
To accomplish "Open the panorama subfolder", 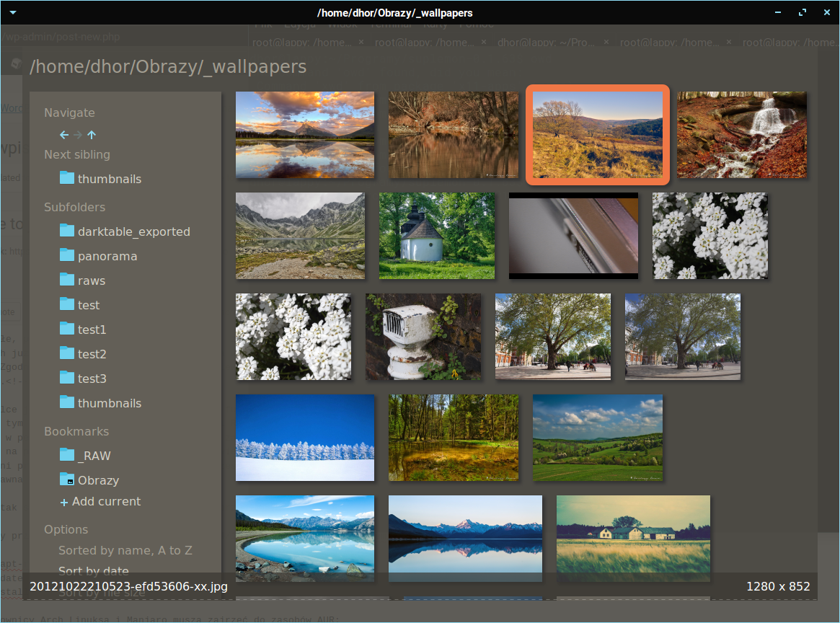I will 99,256.
